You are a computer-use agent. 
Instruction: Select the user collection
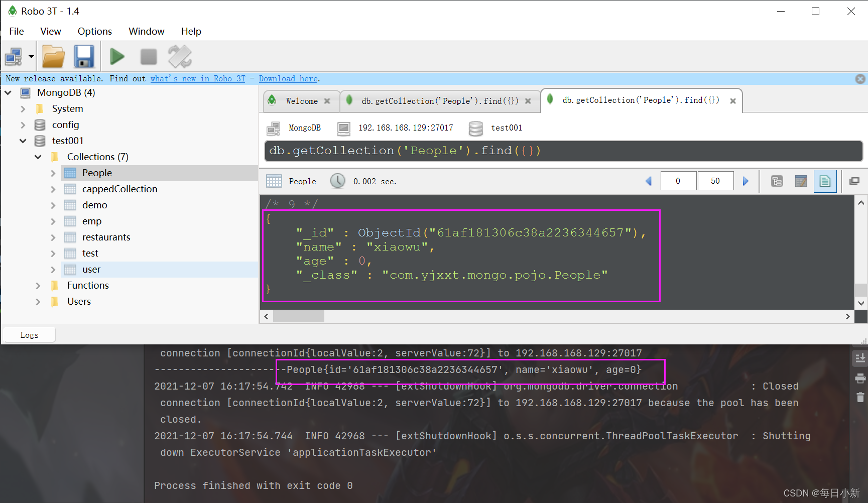[x=91, y=270]
